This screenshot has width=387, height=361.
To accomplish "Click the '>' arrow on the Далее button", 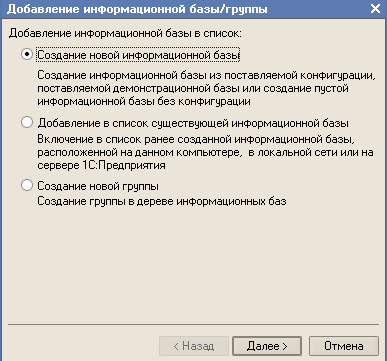I will [285, 346].
